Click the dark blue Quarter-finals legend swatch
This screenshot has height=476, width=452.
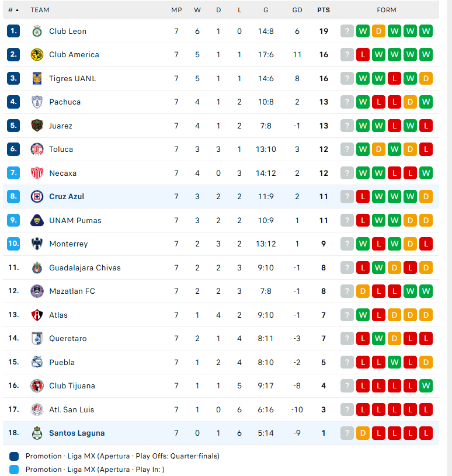click(x=14, y=456)
